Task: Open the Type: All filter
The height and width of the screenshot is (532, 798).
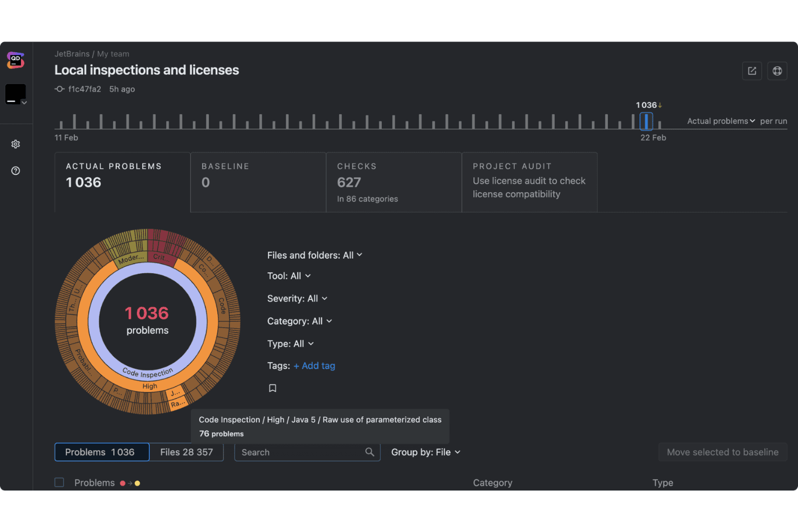Action: 291,344
